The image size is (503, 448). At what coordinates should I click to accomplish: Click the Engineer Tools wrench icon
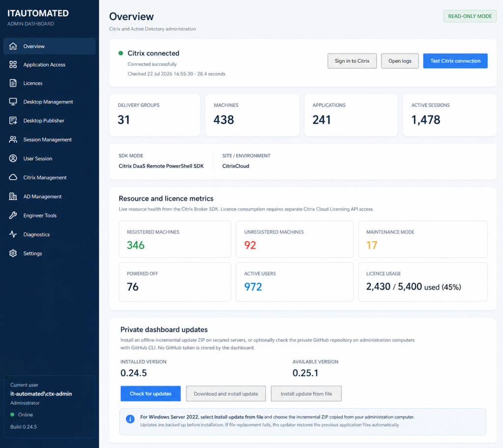point(13,215)
